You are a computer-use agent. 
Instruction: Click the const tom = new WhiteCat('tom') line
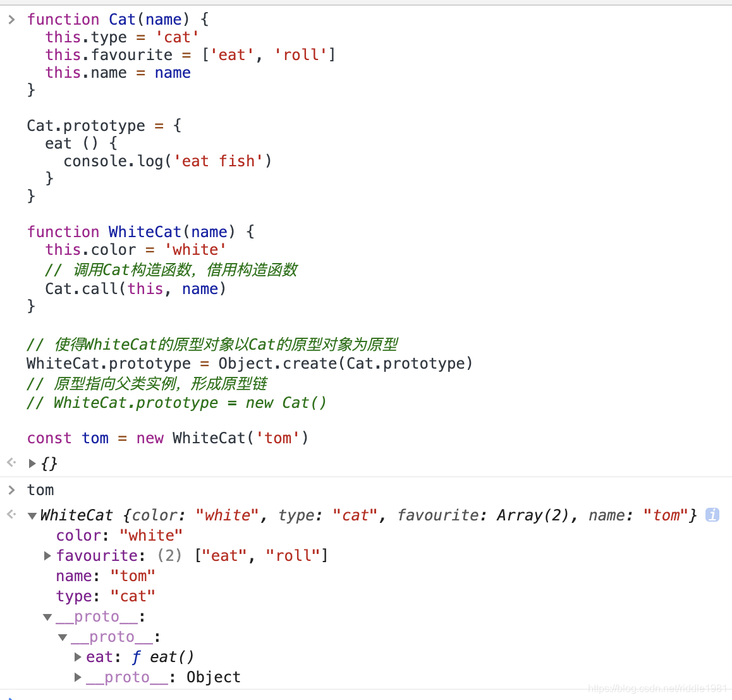[168, 438]
